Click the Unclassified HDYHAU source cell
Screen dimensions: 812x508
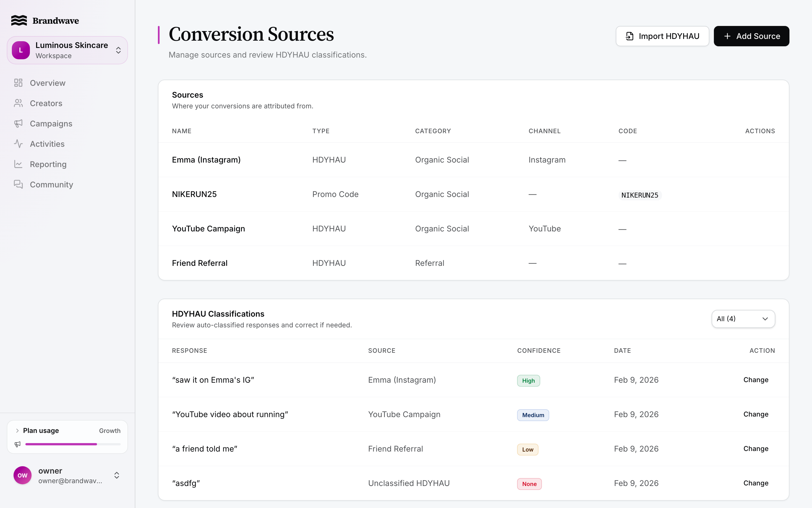pos(409,483)
